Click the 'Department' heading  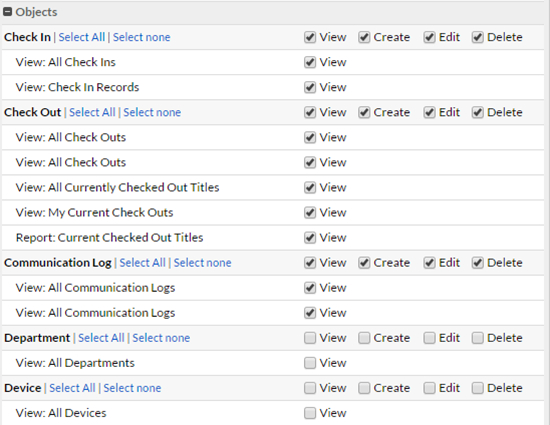(37, 338)
